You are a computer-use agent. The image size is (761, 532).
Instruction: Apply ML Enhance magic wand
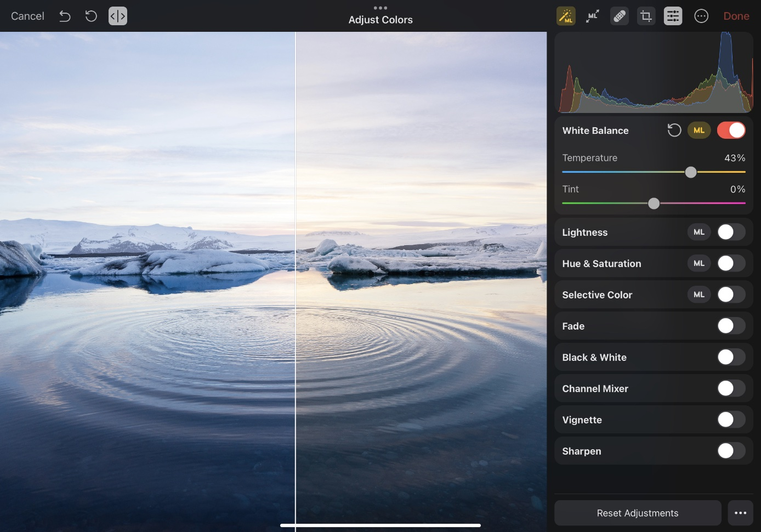(566, 16)
